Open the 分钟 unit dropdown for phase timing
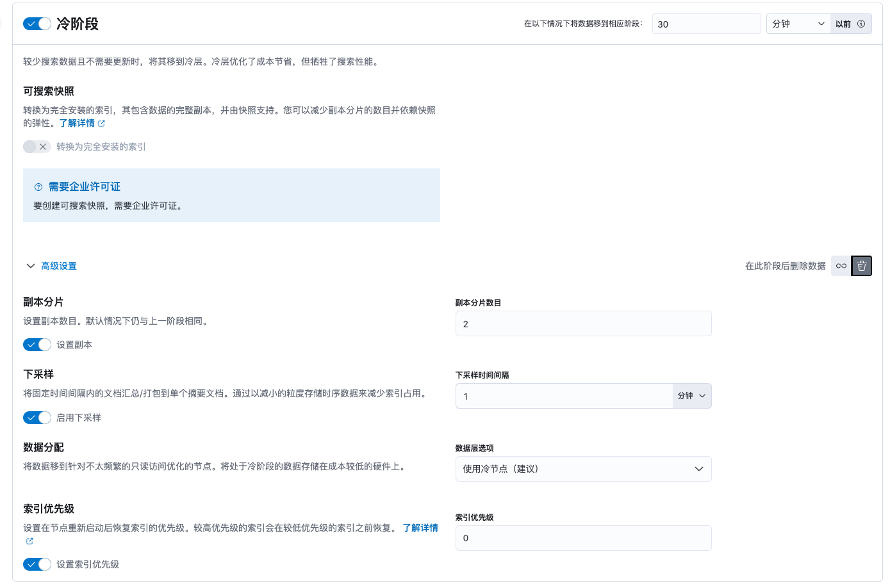Image resolution: width=890 pixels, height=588 pixels. click(x=798, y=24)
